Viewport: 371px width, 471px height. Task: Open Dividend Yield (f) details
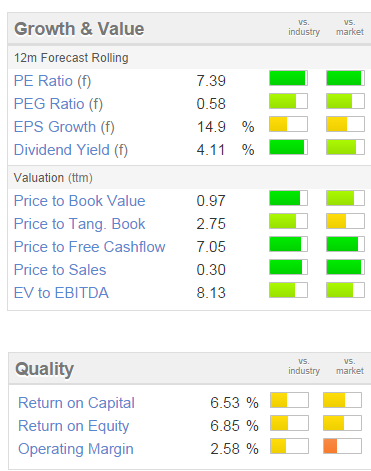click(71, 150)
